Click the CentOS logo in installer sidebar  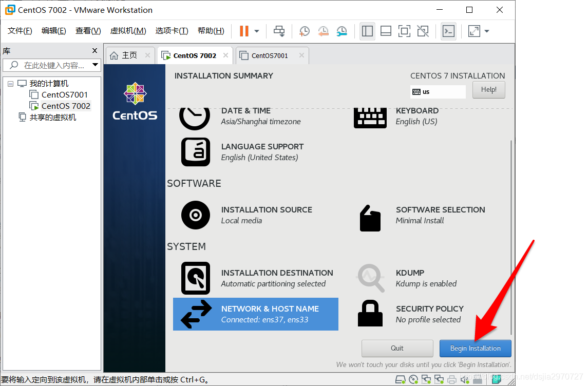coord(135,101)
